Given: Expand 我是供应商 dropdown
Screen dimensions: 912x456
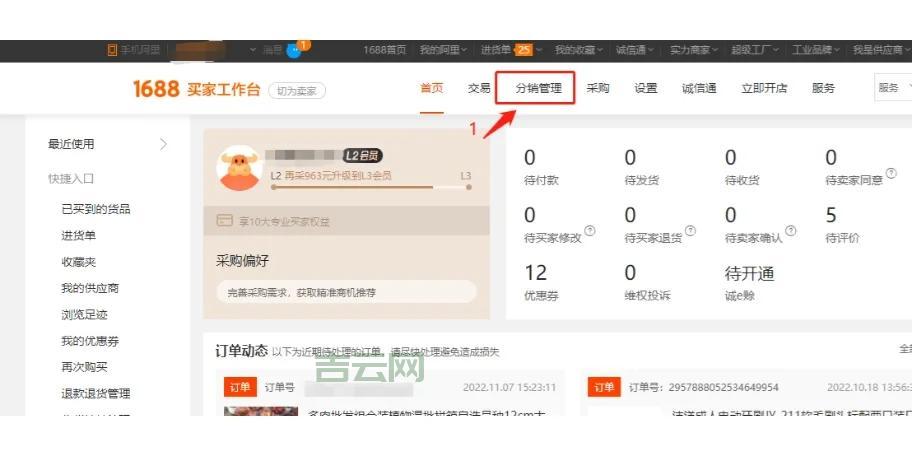Looking at the screenshot, I should (x=907, y=51).
